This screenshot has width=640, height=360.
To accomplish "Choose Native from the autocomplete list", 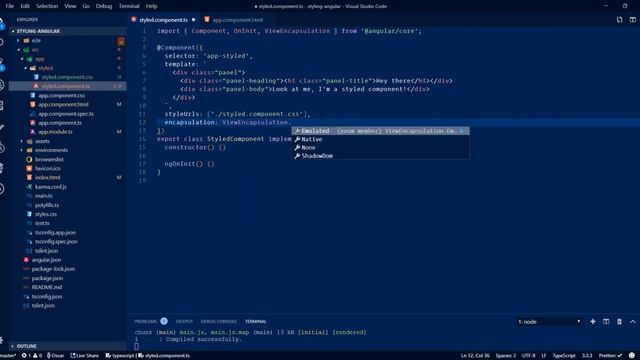I will [380, 139].
